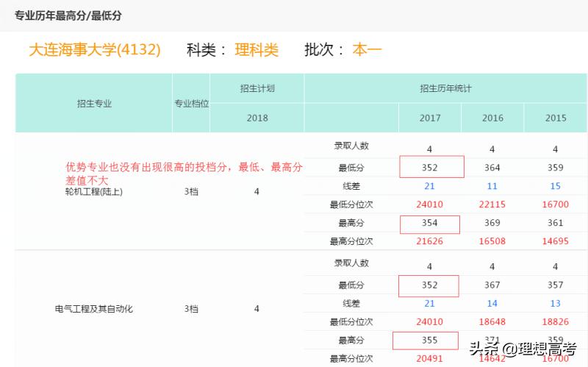This screenshot has height=367, width=588.
Task: Click 2015 最低分 359 for 轮机工程(陆上)
Action: 556,168
